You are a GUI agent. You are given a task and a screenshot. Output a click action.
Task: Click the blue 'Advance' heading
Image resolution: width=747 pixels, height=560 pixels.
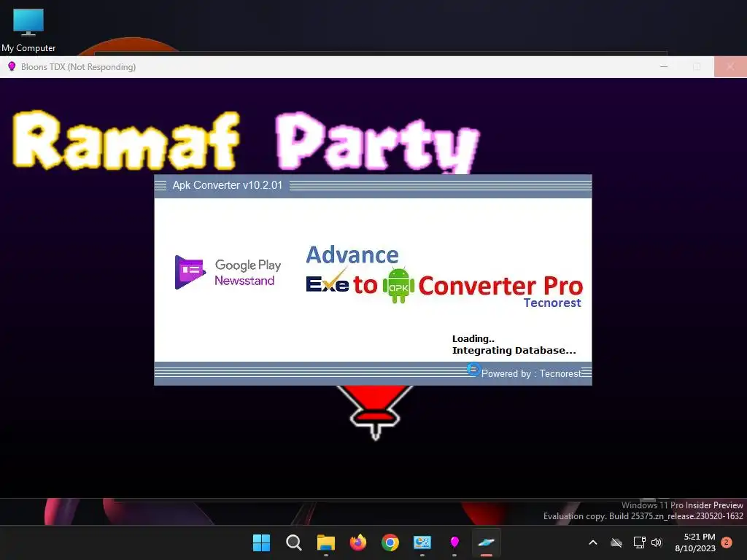coord(352,254)
